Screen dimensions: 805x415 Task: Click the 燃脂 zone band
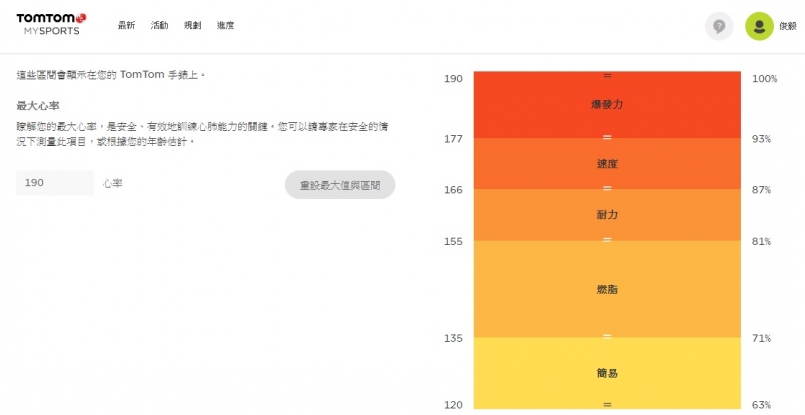point(607,289)
